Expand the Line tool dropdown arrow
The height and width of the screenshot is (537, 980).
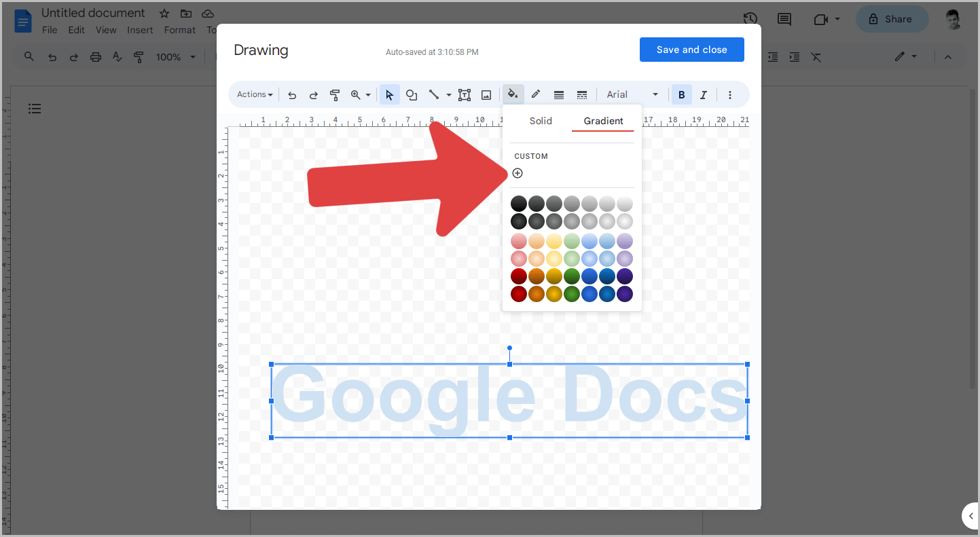448,95
